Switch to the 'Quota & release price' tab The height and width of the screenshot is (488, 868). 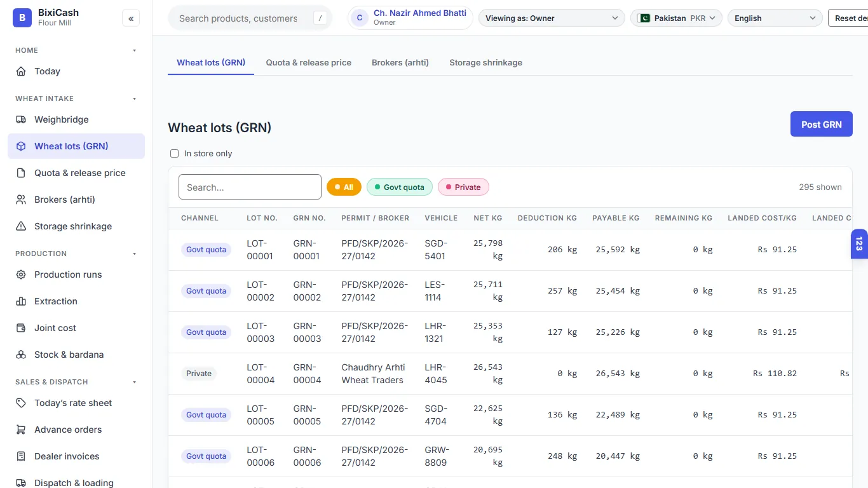coord(309,62)
